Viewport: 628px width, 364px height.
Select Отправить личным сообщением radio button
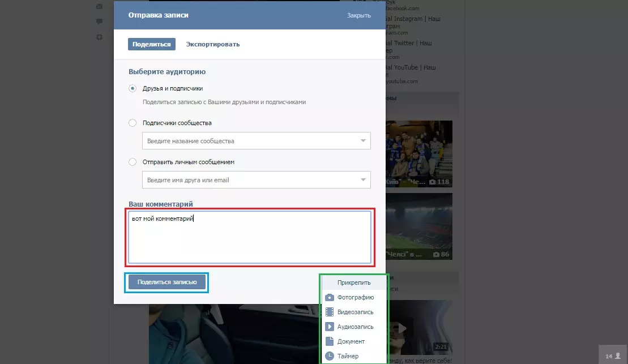point(133,162)
